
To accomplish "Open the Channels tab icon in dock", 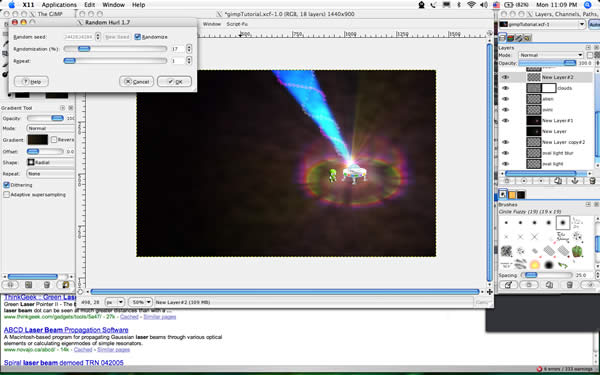I will [x=510, y=38].
